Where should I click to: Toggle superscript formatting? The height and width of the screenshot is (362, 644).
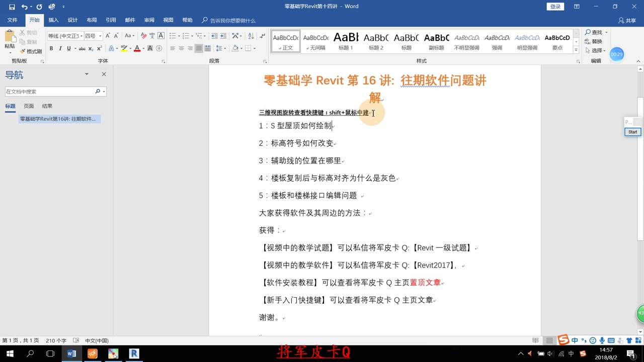(99, 49)
